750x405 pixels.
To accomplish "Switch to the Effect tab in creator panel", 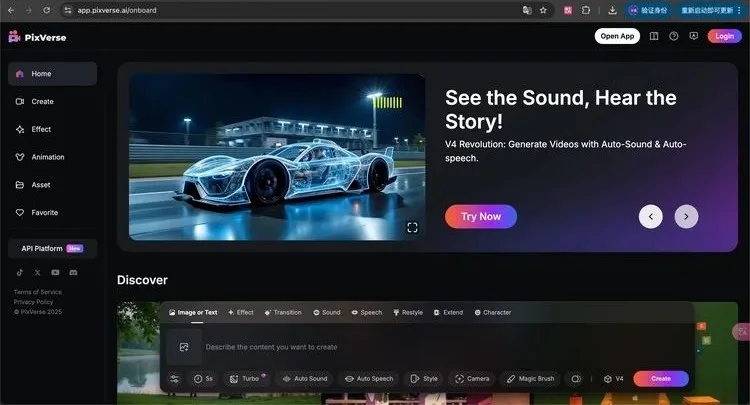I will pyautogui.click(x=241, y=312).
